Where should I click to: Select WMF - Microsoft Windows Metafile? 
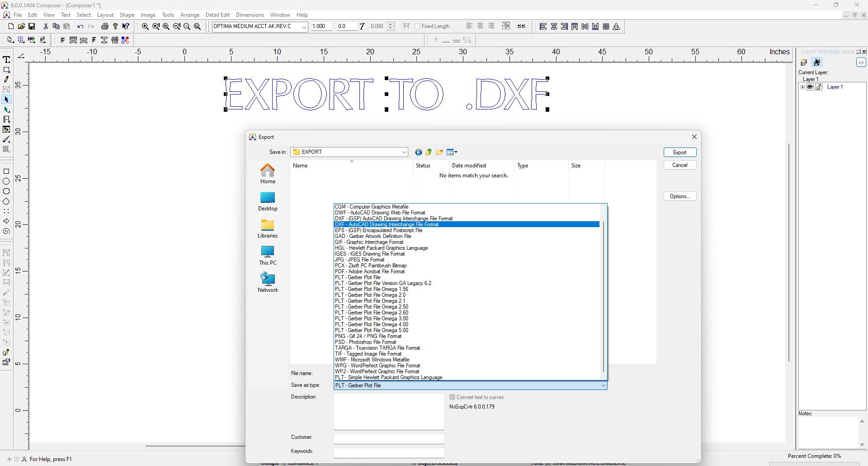[x=467, y=360]
